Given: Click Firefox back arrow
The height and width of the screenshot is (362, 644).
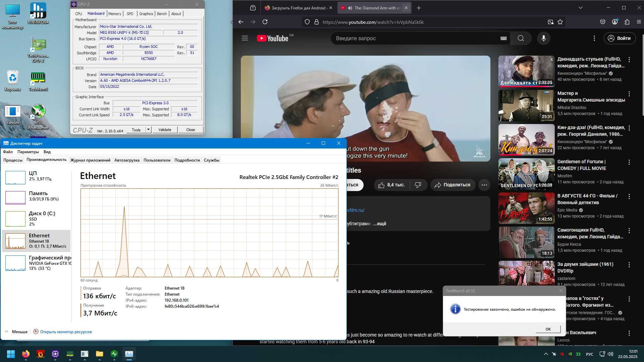Looking at the screenshot, I should click(241, 22).
